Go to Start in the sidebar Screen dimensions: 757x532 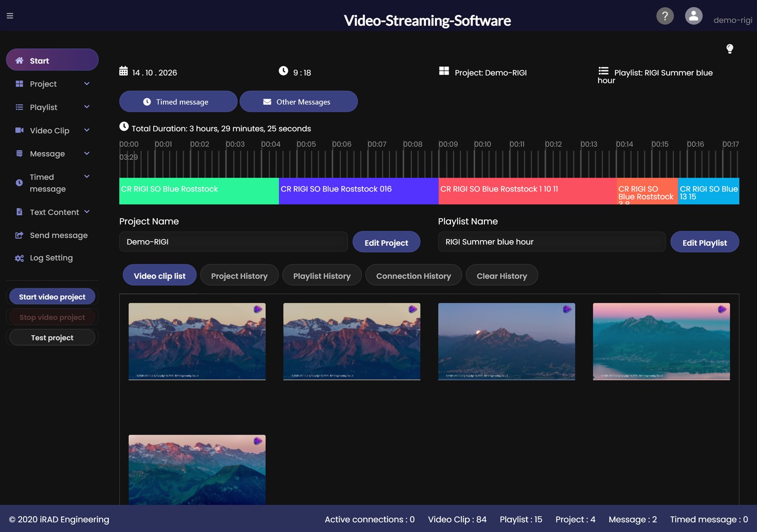pos(52,60)
